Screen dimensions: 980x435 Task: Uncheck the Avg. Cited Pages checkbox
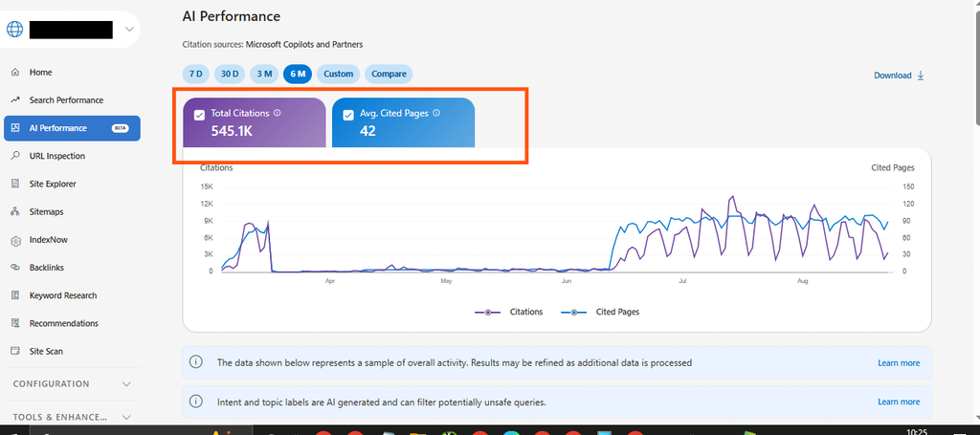(348, 115)
